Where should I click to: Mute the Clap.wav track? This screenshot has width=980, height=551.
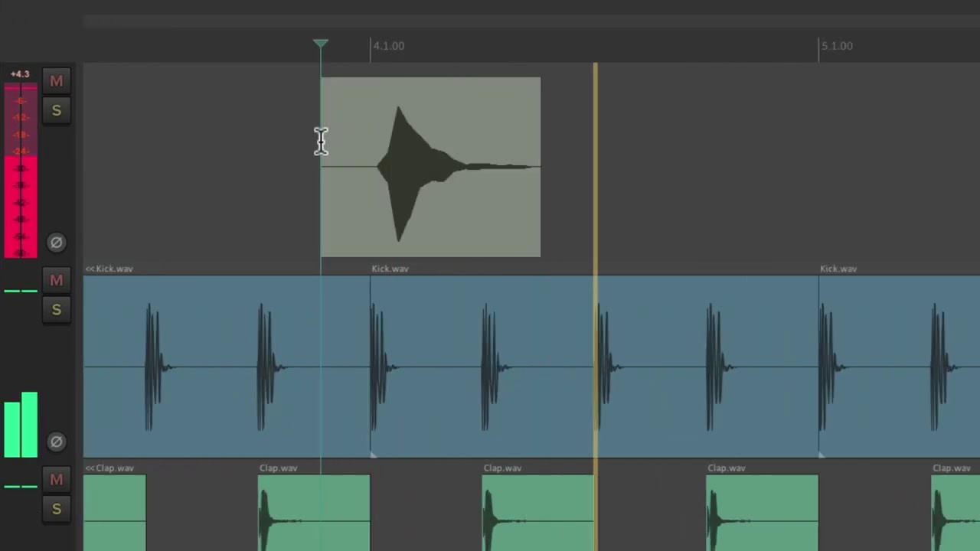coord(56,479)
